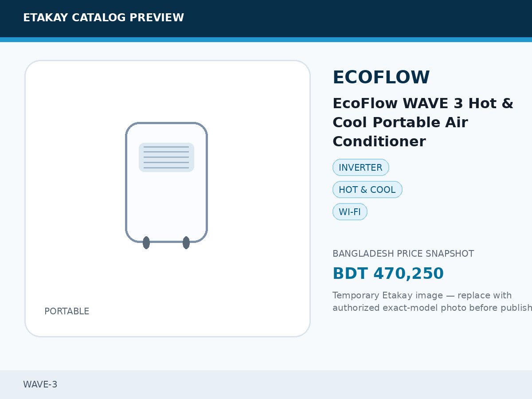Click the air vent grille on the unit

(167, 157)
